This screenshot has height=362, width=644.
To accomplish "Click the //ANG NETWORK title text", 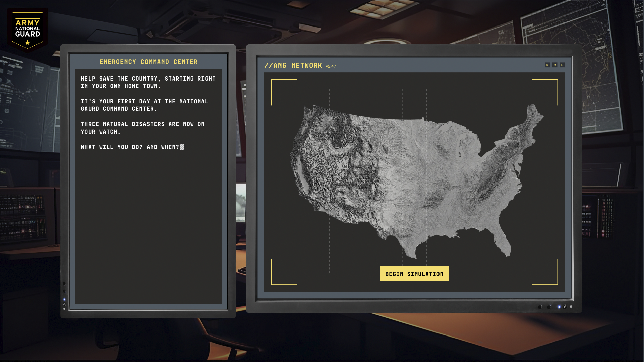I will click(x=293, y=65).
